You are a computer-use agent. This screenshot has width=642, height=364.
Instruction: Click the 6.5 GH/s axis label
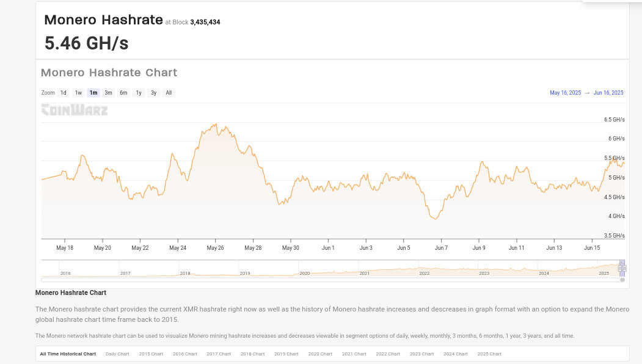[614, 120]
